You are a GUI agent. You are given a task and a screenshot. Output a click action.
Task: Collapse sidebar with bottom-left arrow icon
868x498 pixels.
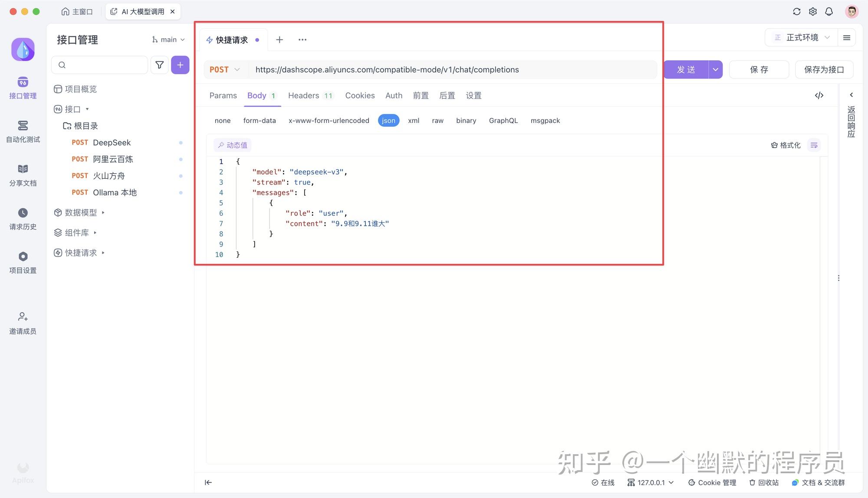(208, 482)
